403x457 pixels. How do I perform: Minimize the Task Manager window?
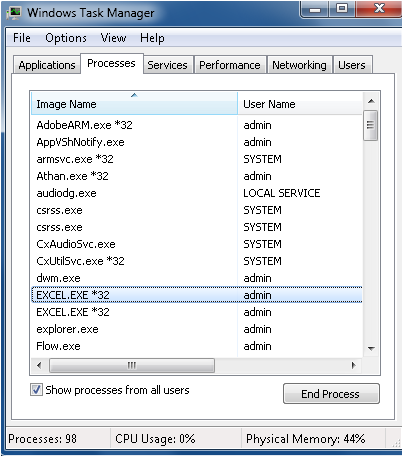[315, 8]
